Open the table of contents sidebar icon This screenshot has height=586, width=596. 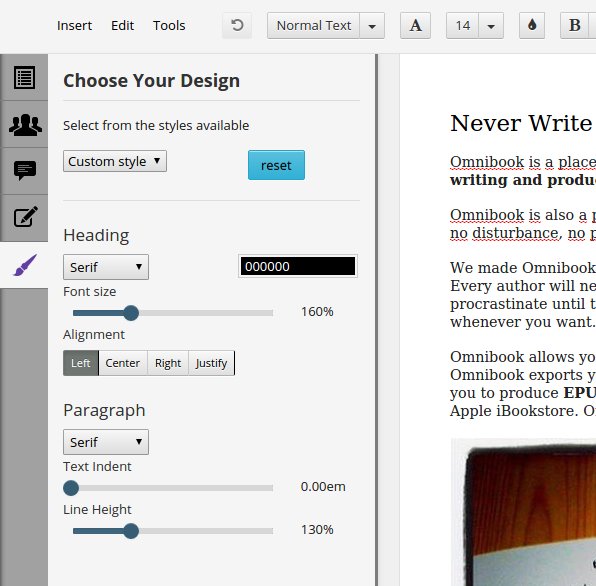point(24,78)
